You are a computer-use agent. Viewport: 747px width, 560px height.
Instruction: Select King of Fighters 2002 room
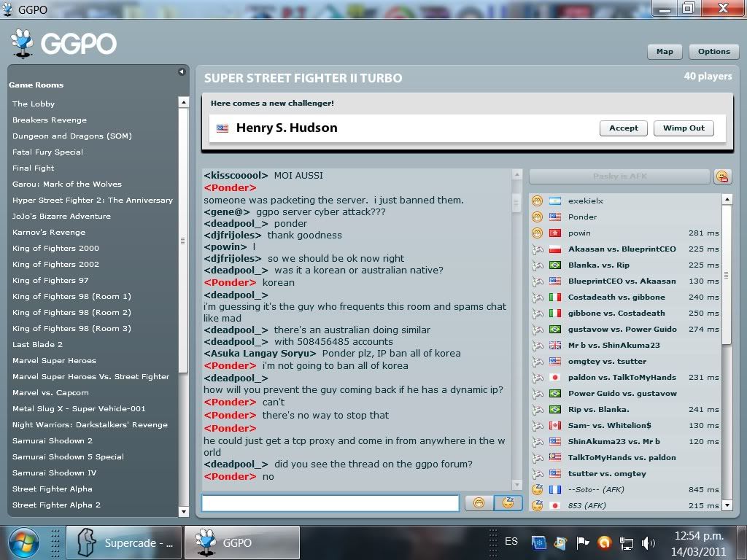click(x=55, y=264)
